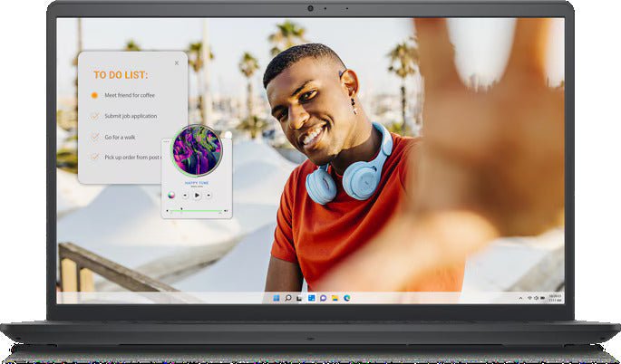Launch Microsoft Edge from the taskbar
Viewport: 621px width, 364px height.
346,297
